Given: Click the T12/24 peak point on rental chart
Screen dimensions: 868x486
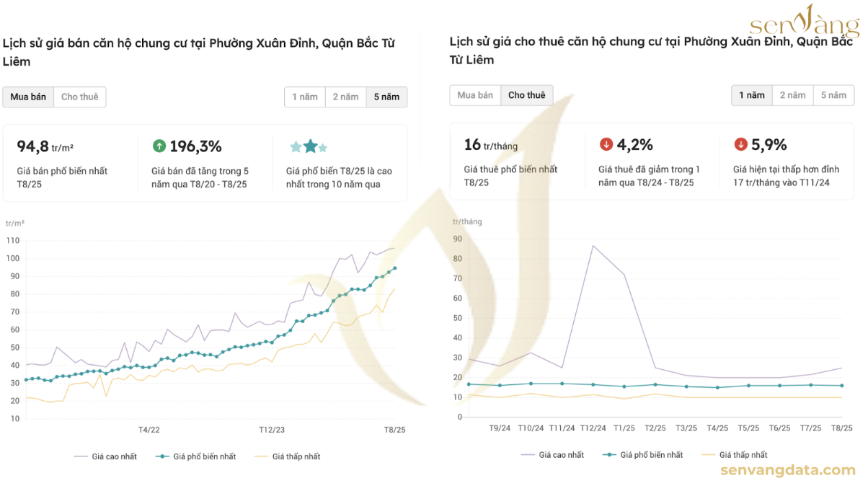Looking at the screenshot, I should pos(593,246).
